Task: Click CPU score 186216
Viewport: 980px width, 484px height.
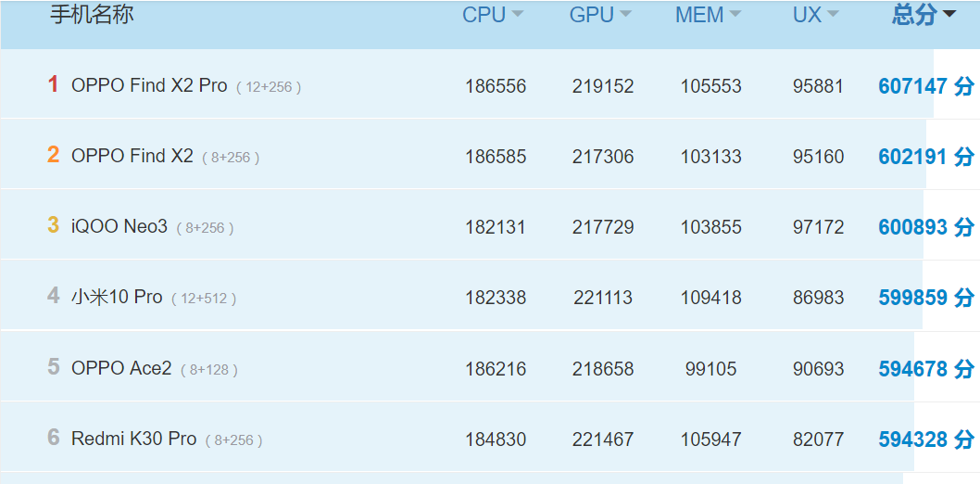Action: [x=496, y=370]
